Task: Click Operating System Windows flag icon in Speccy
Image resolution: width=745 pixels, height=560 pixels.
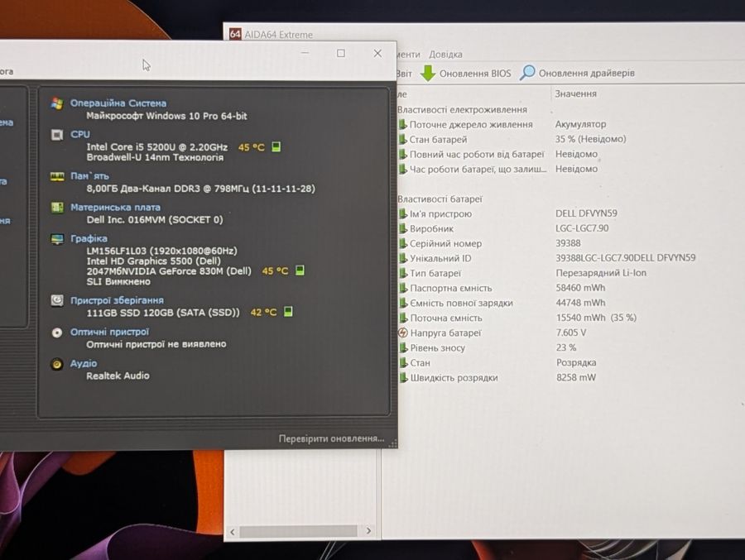Action: (x=57, y=103)
